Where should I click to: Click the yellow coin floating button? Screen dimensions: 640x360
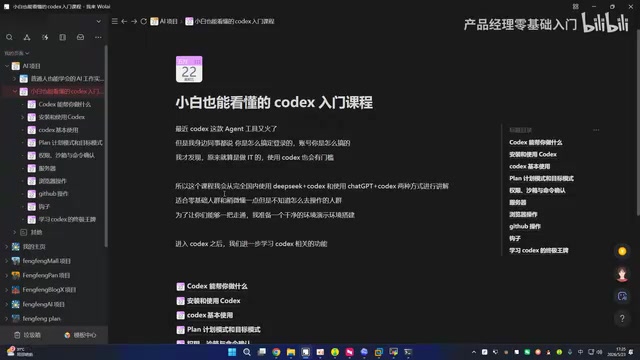point(622,251)
